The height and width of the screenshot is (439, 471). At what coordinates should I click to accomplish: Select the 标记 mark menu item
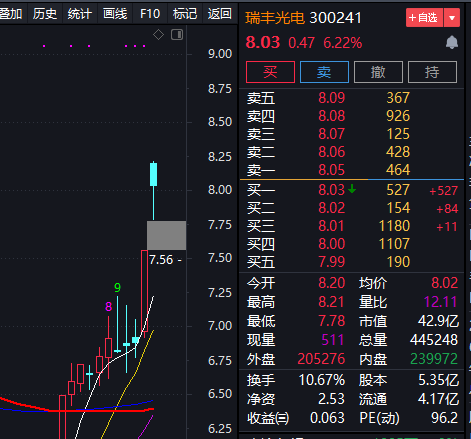(185, 14)
